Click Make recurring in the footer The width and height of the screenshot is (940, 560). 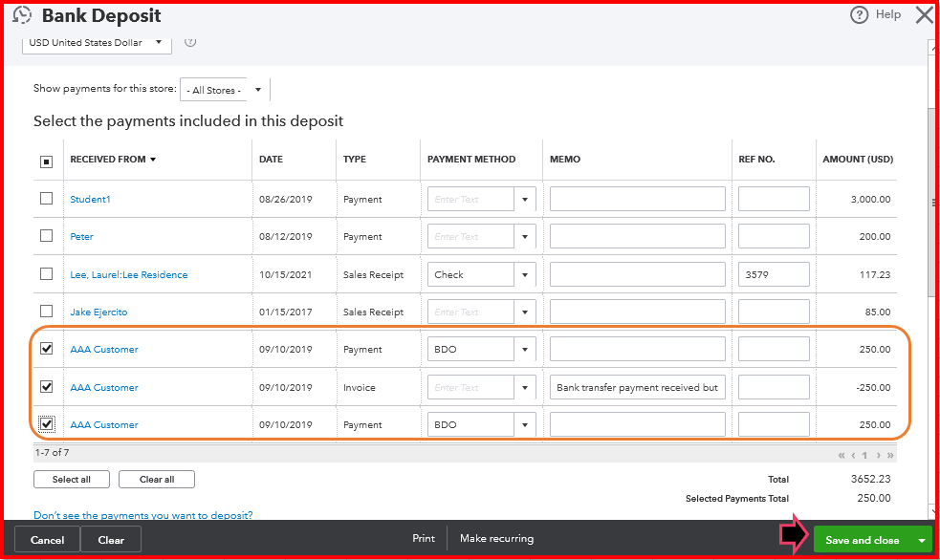496,538
